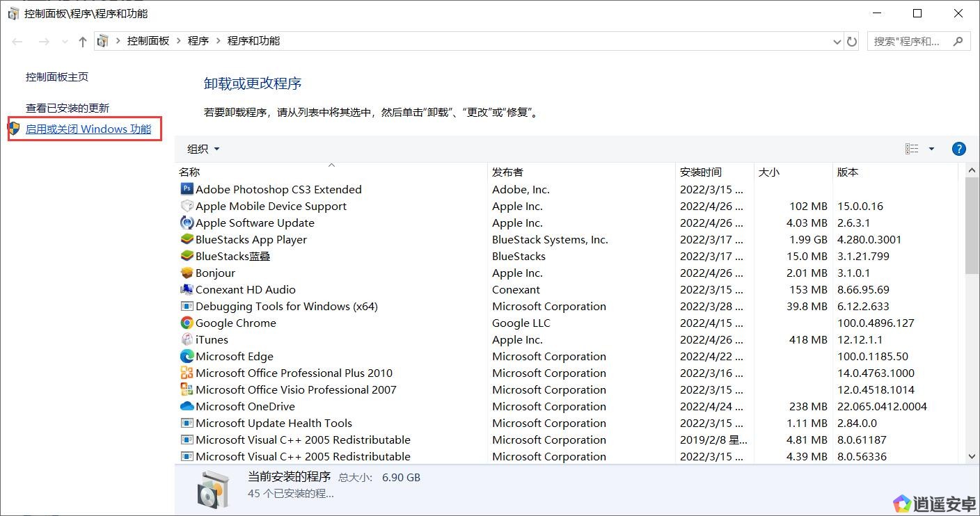Click 查看已安装的更新 link
Screen dimensions: 980x516
coord(68,108)
